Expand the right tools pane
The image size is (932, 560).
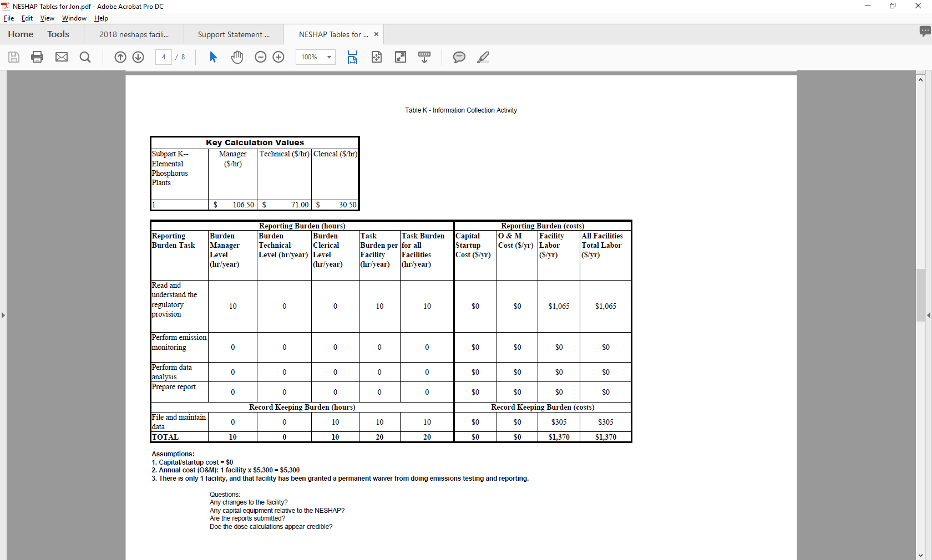(x=928, y=315)
